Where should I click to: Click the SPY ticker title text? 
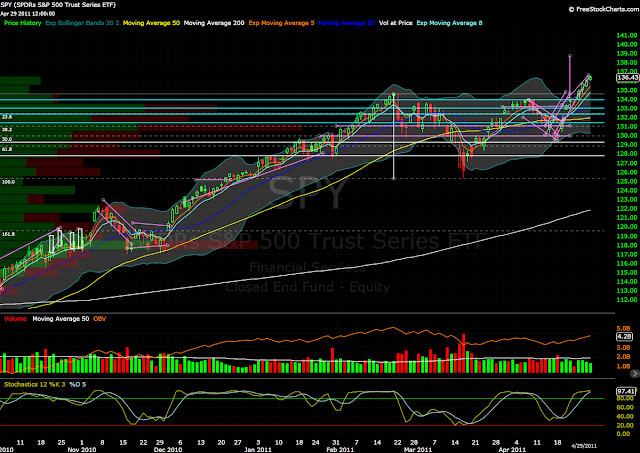tap(58, 5)
